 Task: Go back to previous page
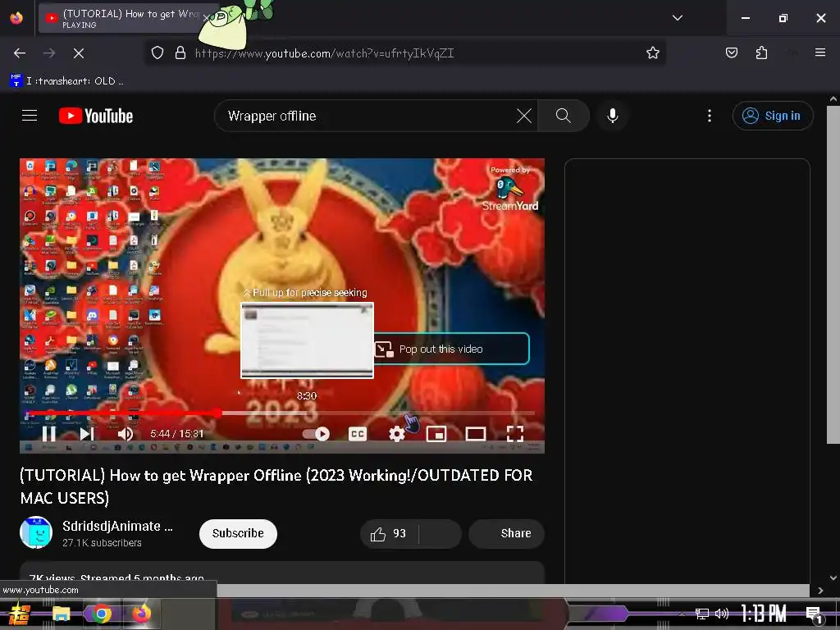pos(20,53)
